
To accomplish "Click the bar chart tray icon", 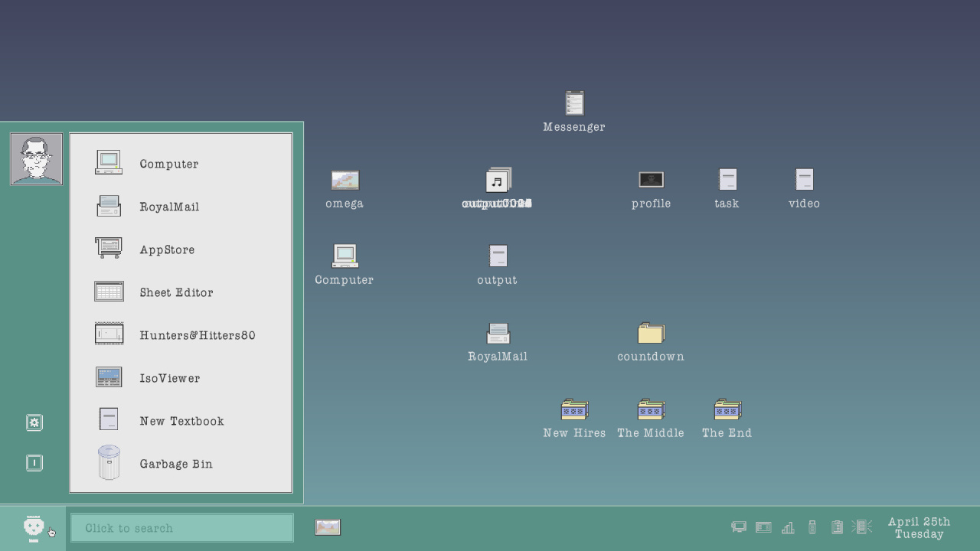I will coord(788,527).
